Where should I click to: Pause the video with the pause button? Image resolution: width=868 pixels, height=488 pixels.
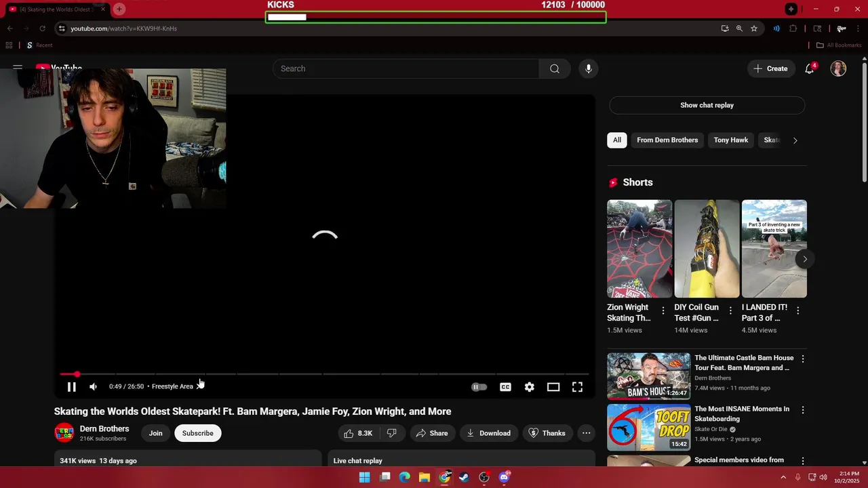(71, 387)
